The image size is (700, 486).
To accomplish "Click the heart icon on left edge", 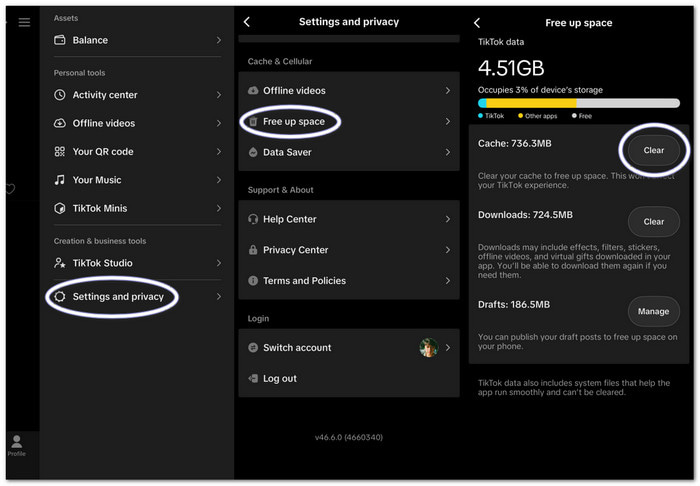I will [x=10, y=189].
